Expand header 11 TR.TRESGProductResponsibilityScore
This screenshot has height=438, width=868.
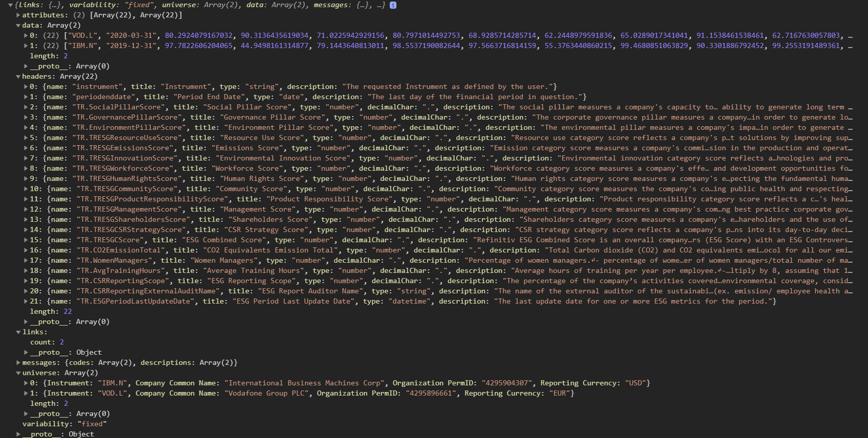pyautogui.click(x=26, y=199)
